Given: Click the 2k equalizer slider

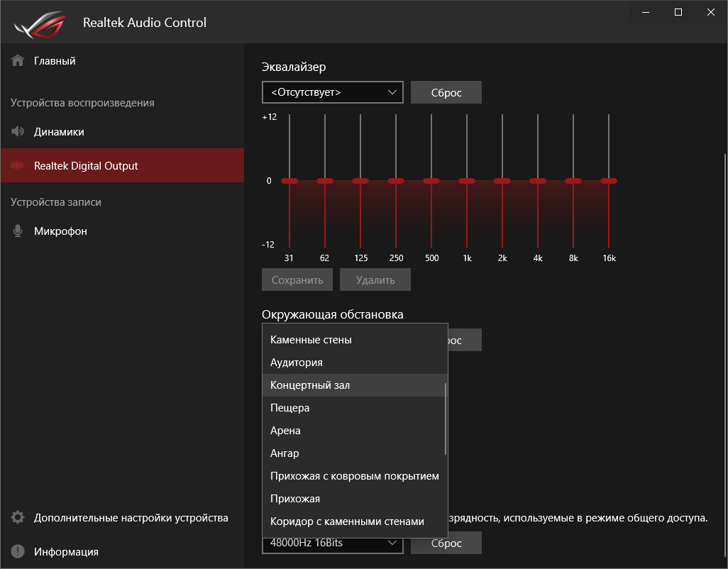Looking at the screenshot, I should 502,181.
